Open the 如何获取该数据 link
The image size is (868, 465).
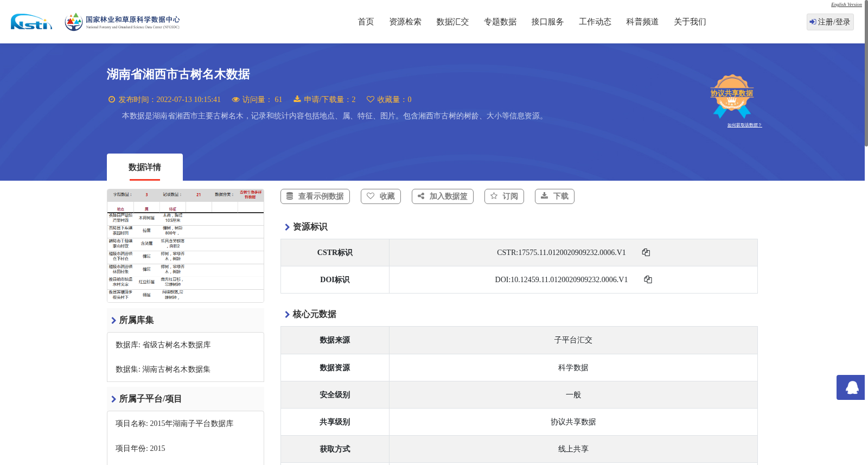(x=744, y=125)
